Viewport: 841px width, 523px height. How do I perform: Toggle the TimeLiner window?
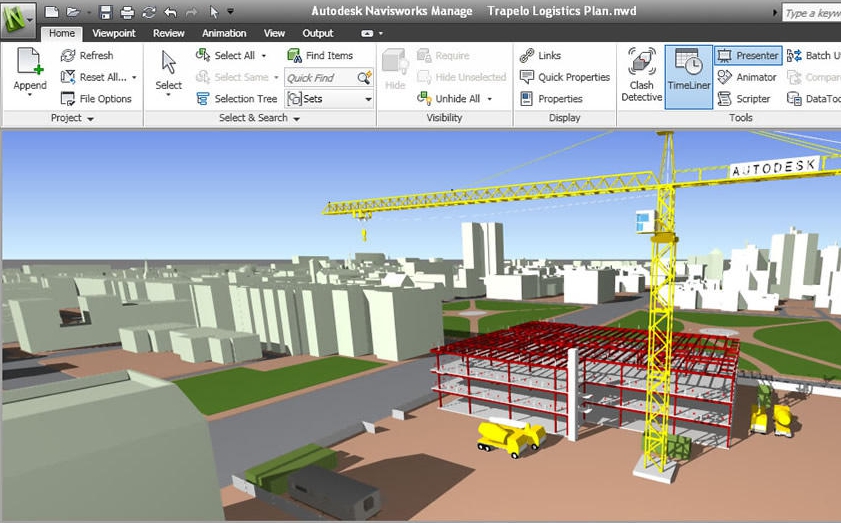click(689, 77)
